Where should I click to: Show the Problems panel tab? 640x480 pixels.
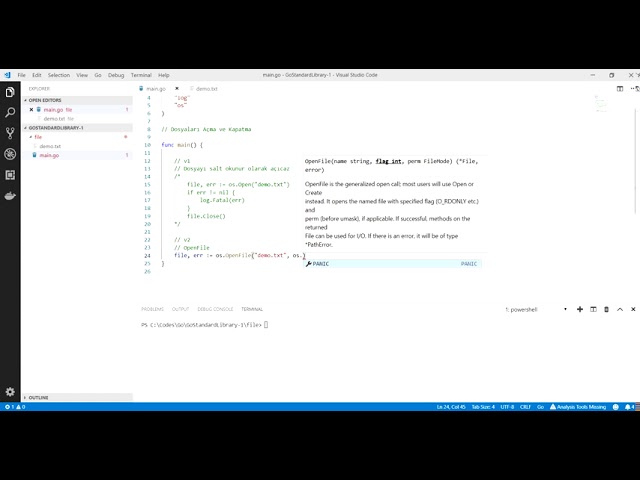pos(152,309)
